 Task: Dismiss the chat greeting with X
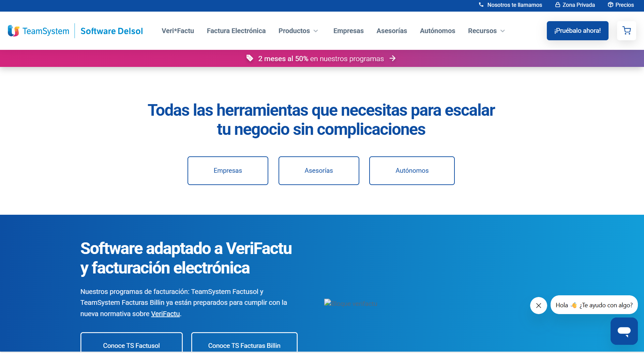[x=539, y=306]
